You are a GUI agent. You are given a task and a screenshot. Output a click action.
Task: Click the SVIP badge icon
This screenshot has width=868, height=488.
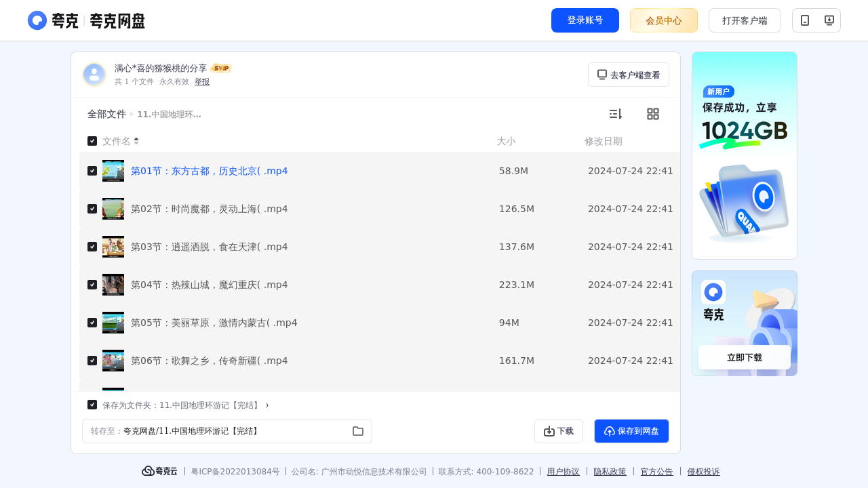pyautogui.click(x=221, y=68)
